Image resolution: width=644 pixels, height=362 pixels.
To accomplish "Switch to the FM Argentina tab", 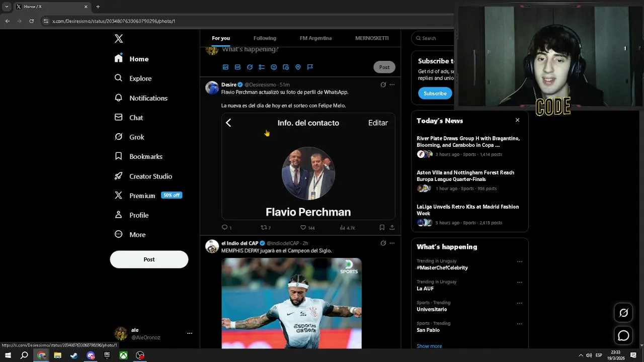I will pos(315,38).
